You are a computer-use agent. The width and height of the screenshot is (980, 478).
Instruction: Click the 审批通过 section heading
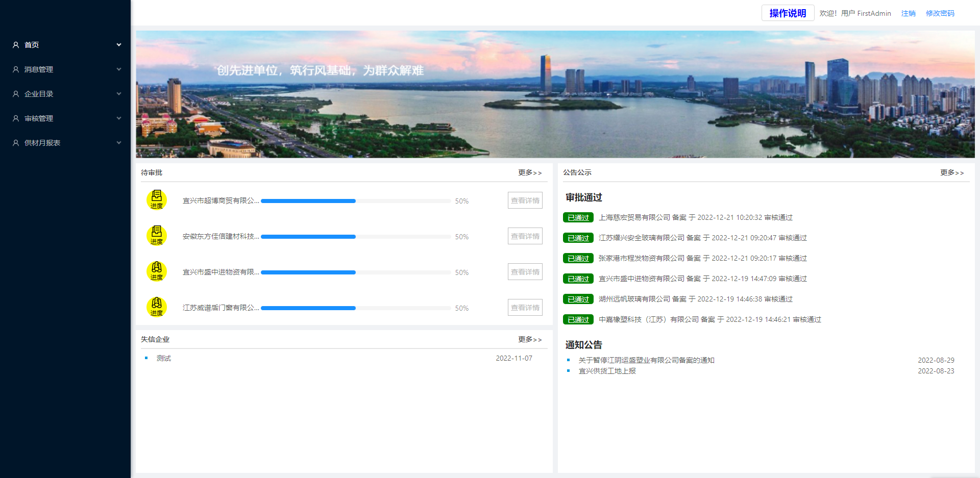[584, 197]
